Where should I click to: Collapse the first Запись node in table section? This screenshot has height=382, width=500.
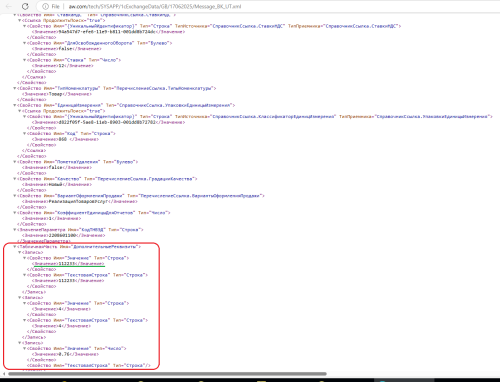pyautogui.click(x=20, y=252)
